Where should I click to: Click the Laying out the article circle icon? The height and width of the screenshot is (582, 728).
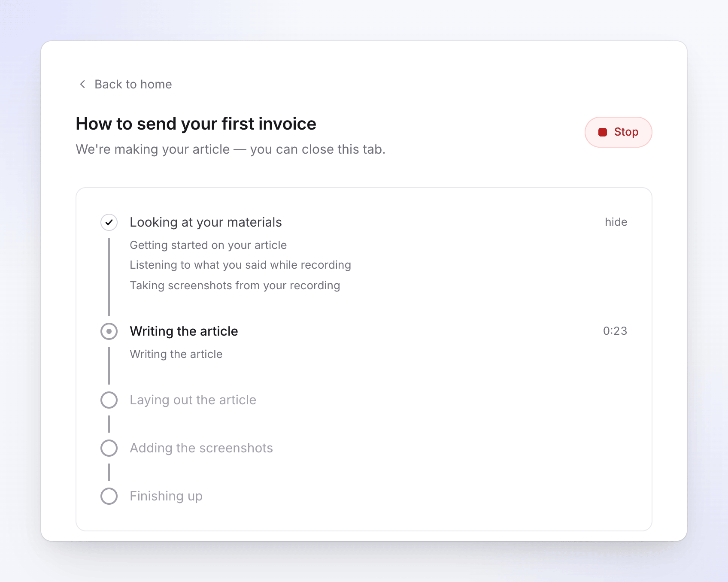109,400
